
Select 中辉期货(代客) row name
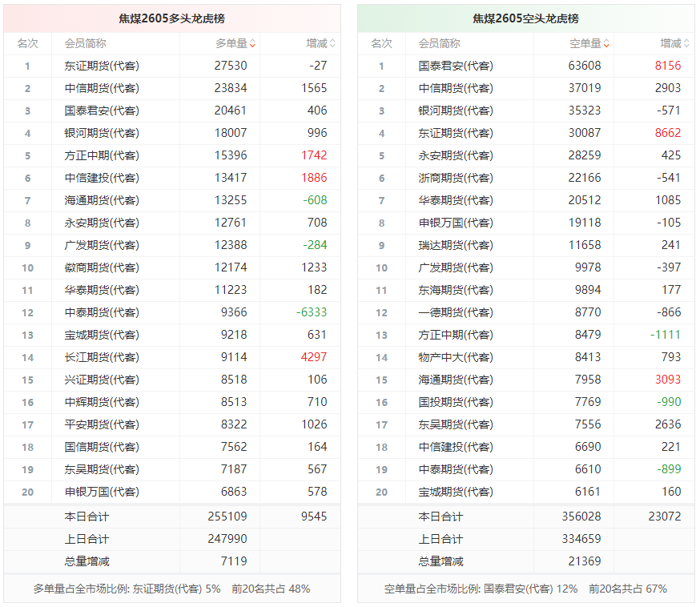[x=102, y=402]
